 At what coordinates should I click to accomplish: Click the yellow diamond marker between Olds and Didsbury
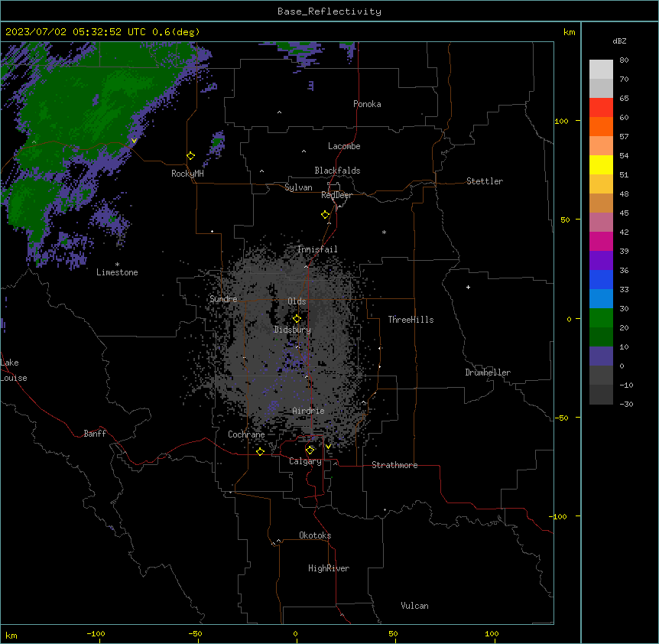[297, 319]
